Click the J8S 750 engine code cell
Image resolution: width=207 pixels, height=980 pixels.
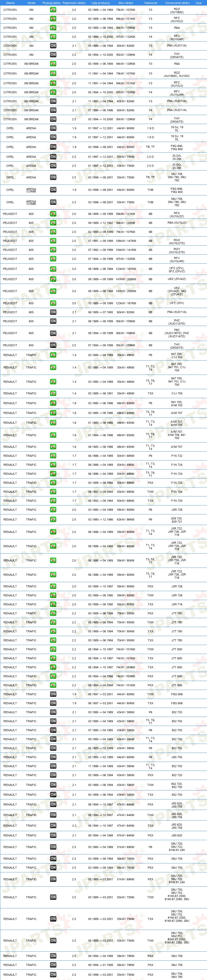177,757
